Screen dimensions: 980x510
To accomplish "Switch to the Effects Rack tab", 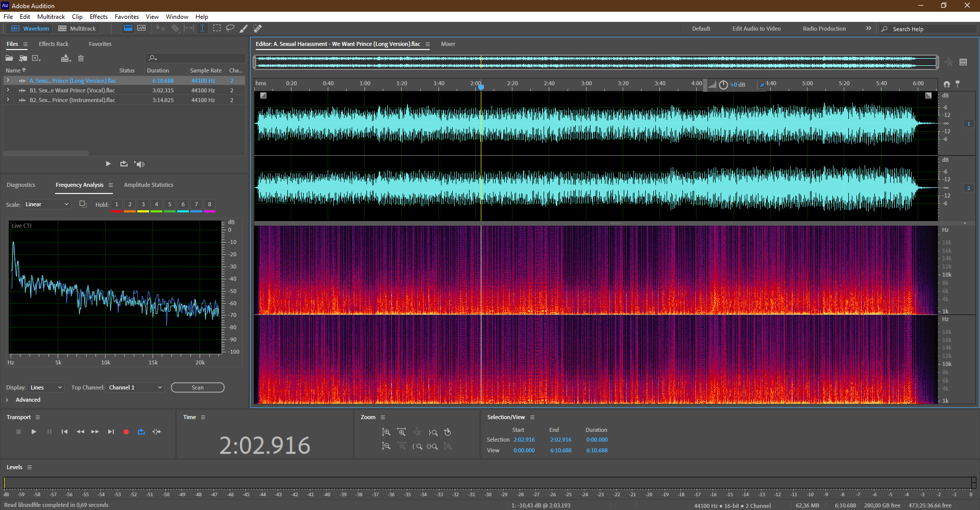I will point(53,44).
